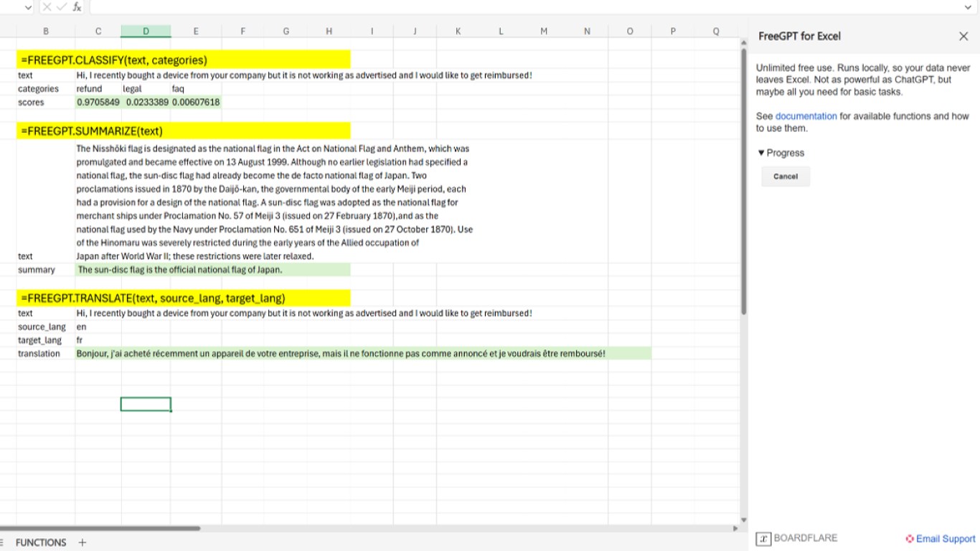
Task: Click the vertical scrollbar thumb
Action: [x=743, y=182]
